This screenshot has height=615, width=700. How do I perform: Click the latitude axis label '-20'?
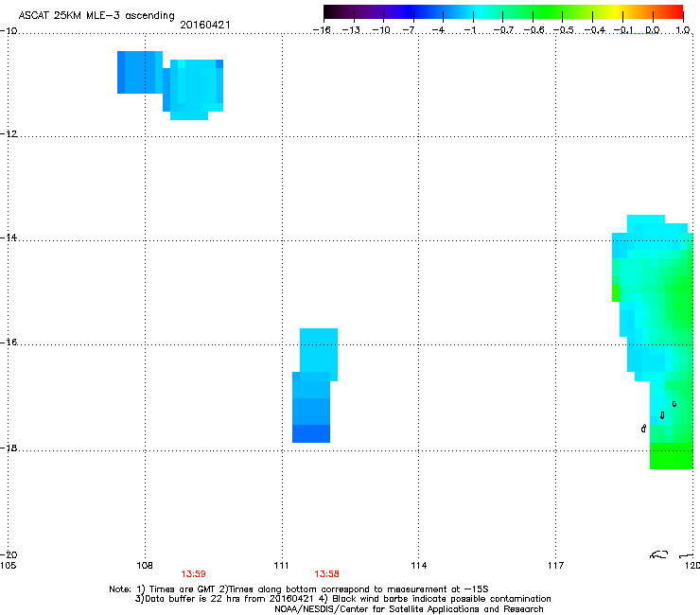click(9, 554)
